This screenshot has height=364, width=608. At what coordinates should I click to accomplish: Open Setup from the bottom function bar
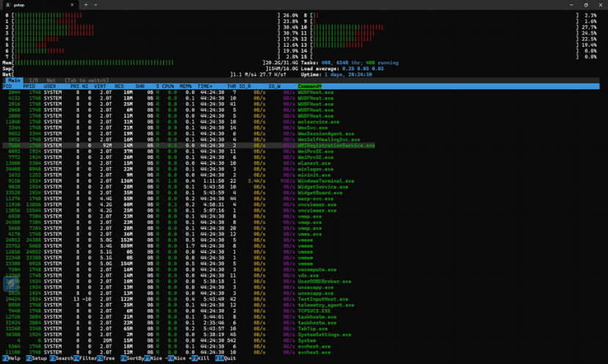(x=36, y=359)
